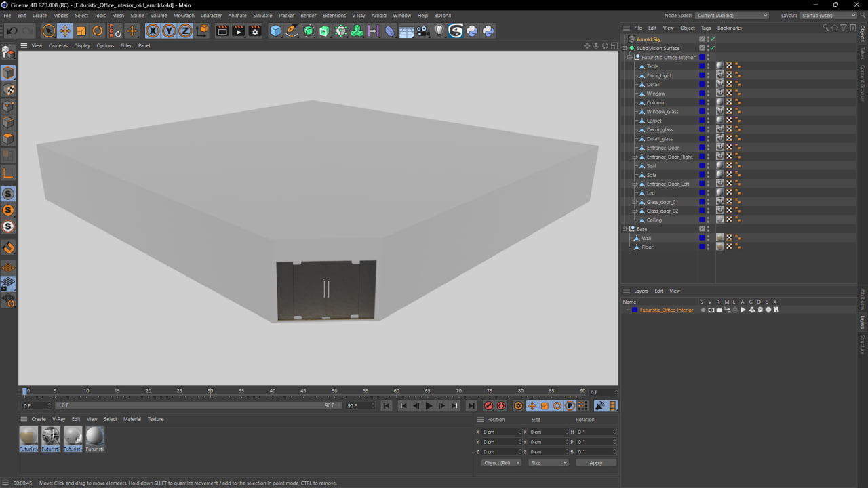Open the Arnold menu

click(379, 15)
